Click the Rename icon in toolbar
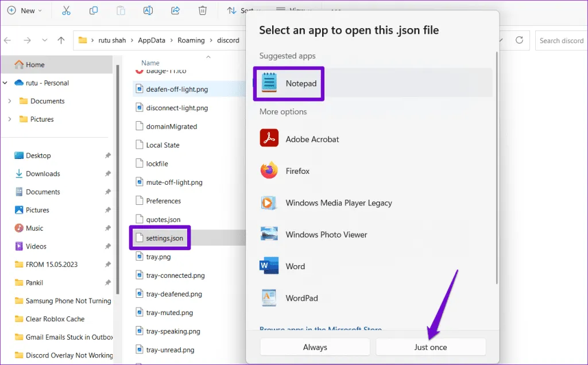Viewport: 588px width, 365px height. point(148,10)
